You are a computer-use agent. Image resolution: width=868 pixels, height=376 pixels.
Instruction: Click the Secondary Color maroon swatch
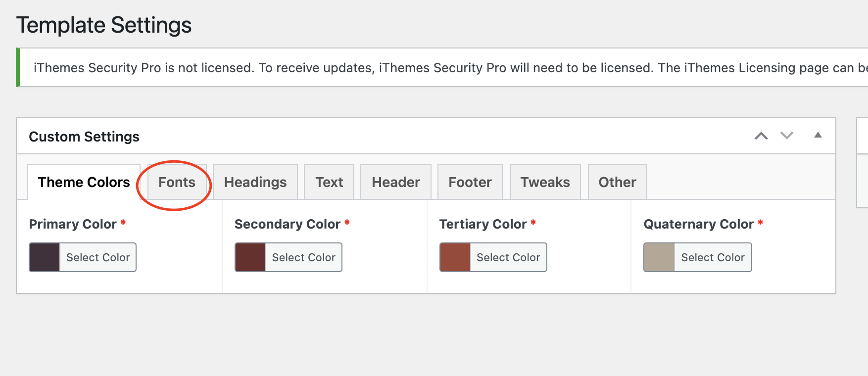pyautogui.click(x=250, y=257)
